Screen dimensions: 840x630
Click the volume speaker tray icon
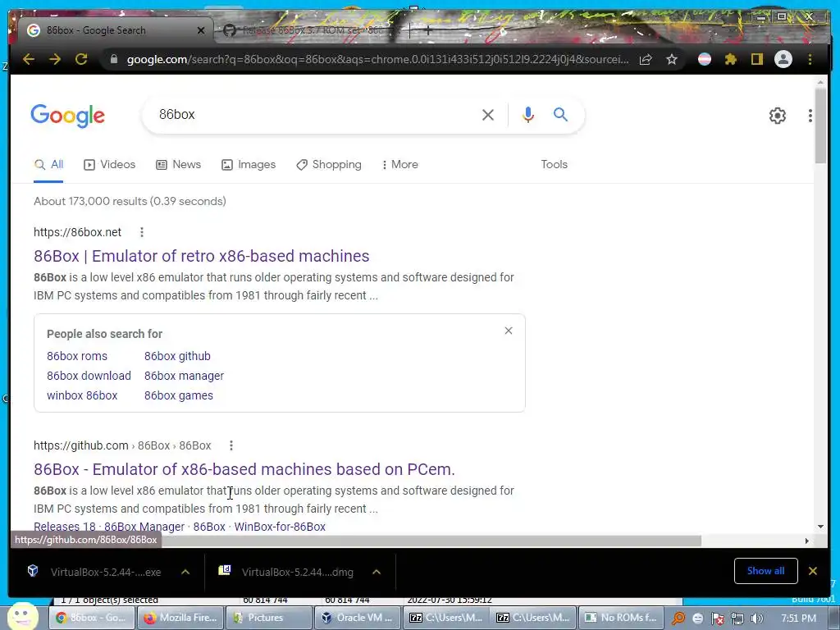pyautogui.click(x=757, y=619)
